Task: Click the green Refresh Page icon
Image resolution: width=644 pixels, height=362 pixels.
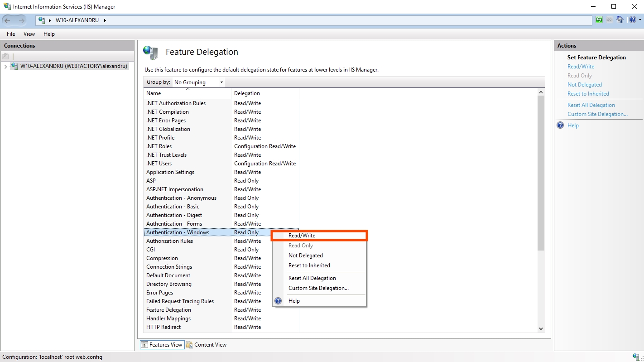Action: 599,20
